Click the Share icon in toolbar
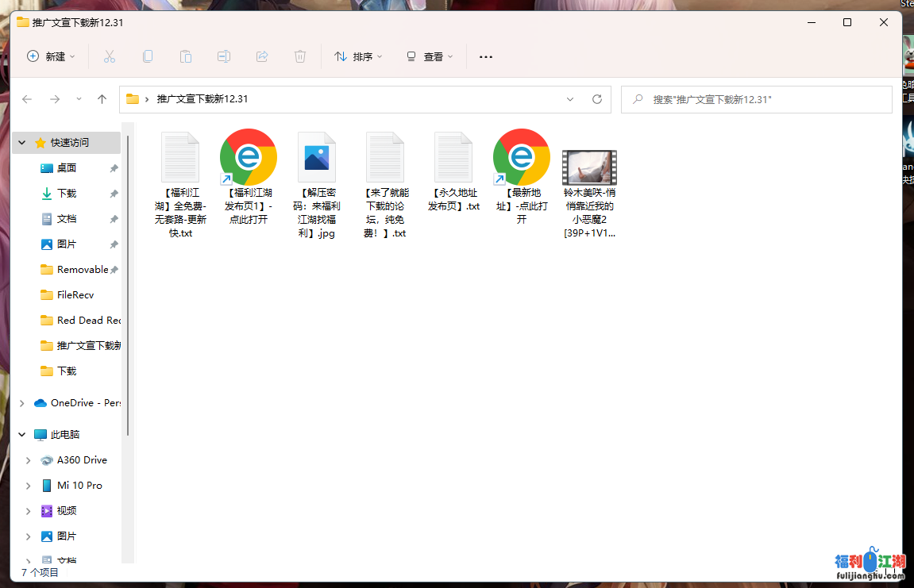 click(x=262, y=56)
